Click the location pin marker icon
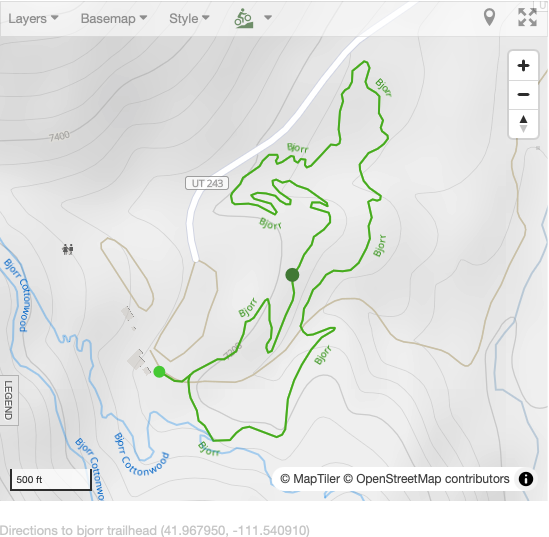This screenshot has height=537, width=549. pos(489,17)
